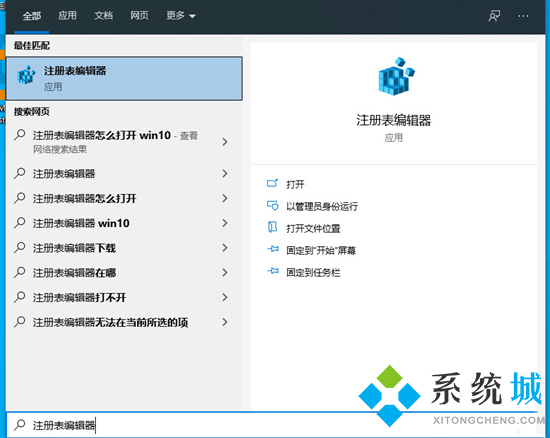
Task: Choose 以管理员身份运行 option
Action: (322, 206)
